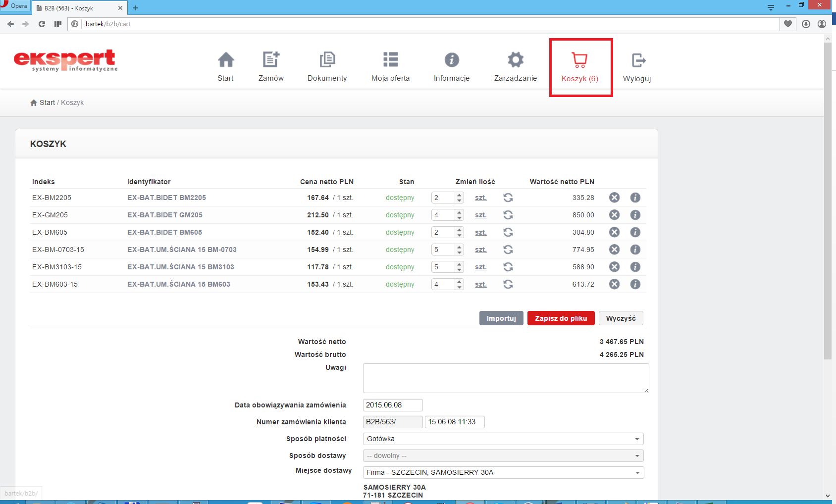Open Opera downloads icon
The width and height of the screenshot is (836, 504).
pyautogui.click(x=806, y=24)
